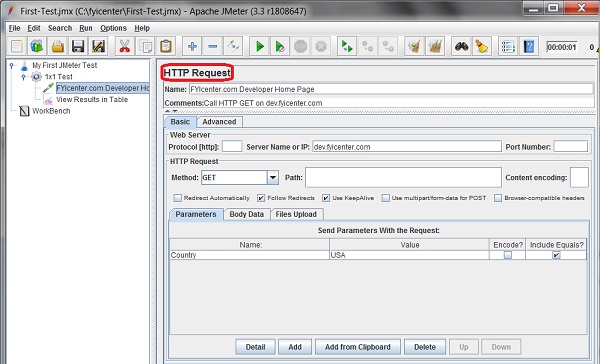Click the Toggle enable/disable icon
Image resolution: width=600 pixels, height=364 pixels.
tap(233, 47)
